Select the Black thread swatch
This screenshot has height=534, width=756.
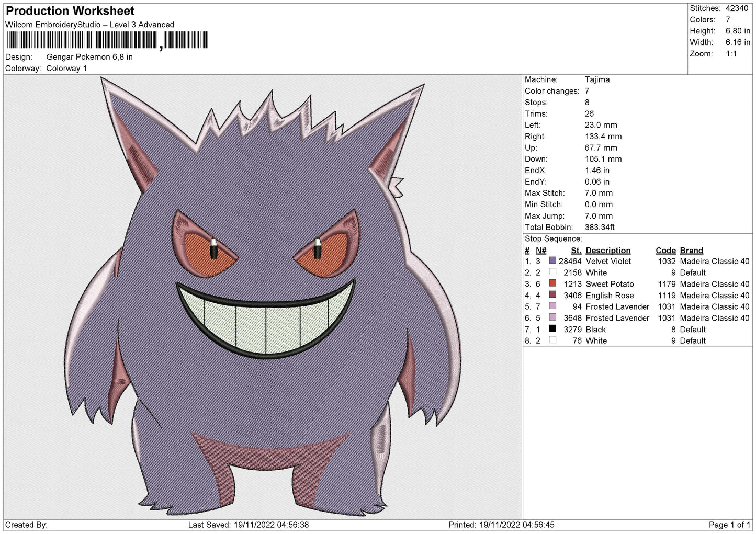[x=552, y=330]
